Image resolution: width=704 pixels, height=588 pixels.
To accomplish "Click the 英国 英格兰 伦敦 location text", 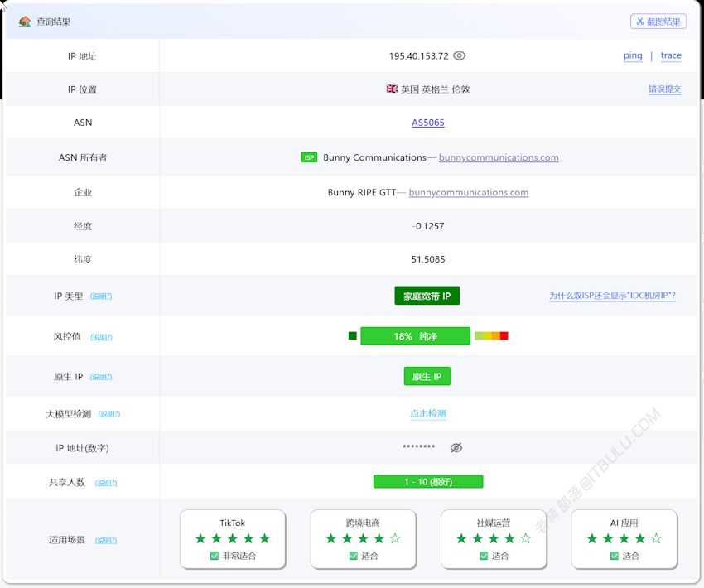I will click(x=435, y=89).
